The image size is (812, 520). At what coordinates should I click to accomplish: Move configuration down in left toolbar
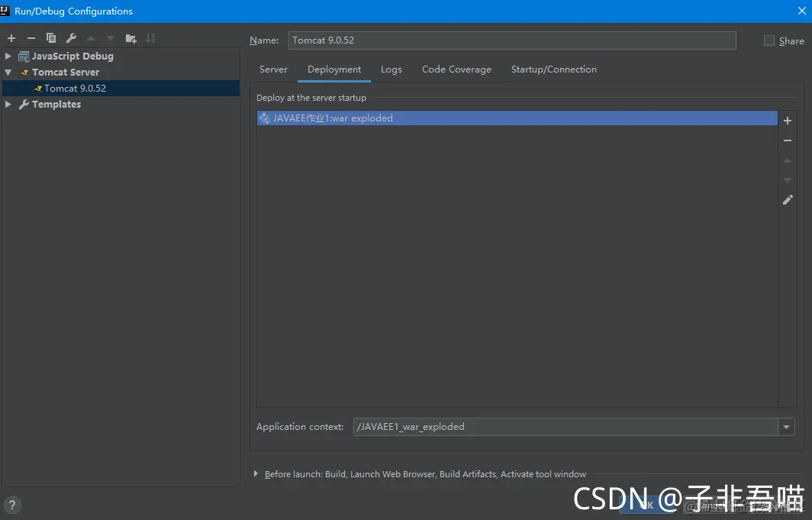[x=111, y=38]
